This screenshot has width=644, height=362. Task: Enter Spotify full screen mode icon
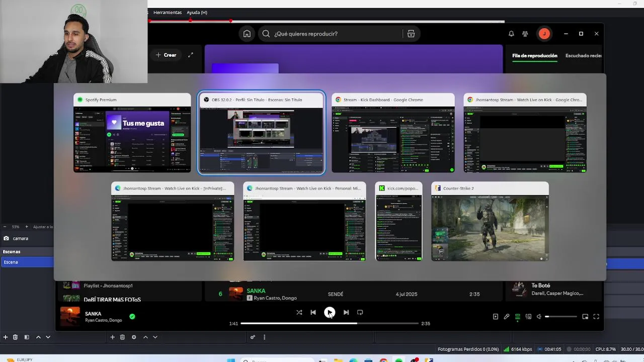click(596, 316)
